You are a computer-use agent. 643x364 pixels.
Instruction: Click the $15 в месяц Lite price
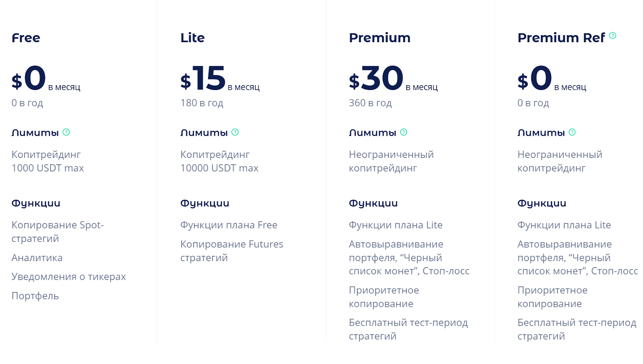coord(220,78)
